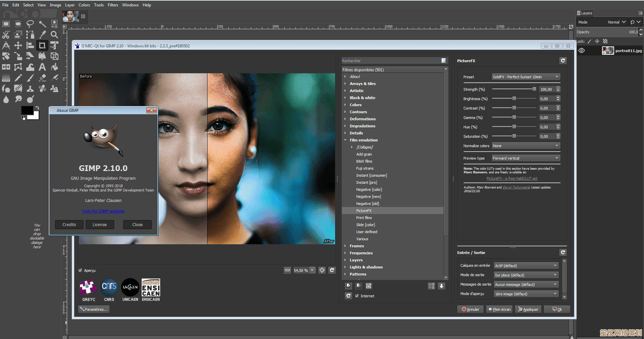Toggle lock pixels brush icon in Layers
644x339 pixels.
click(589, 41)
